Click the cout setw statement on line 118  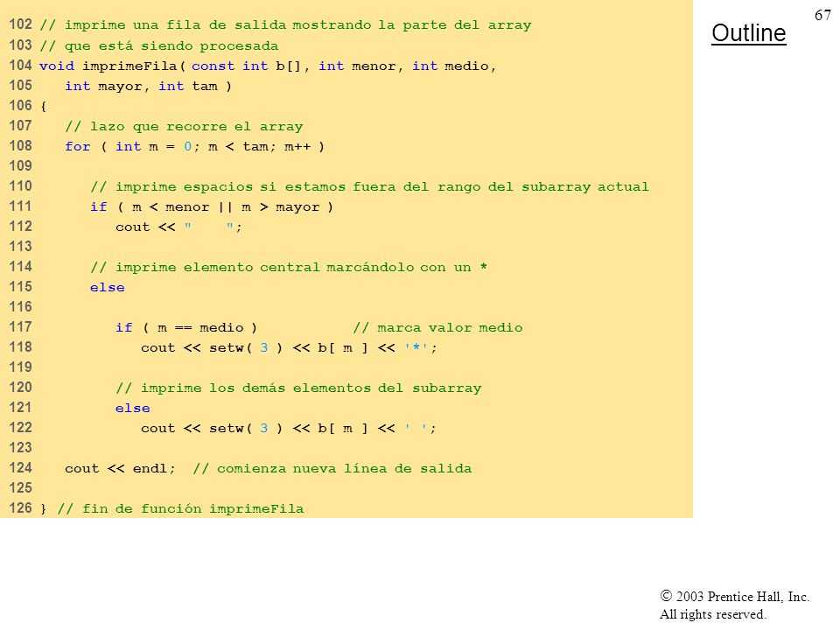tap(290, 348)
